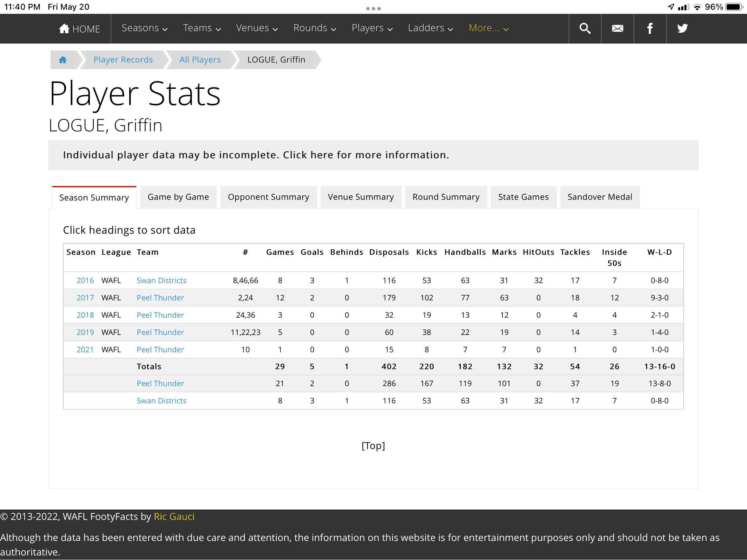
Task: Open the Ric Gauci footer link
Action: (x=174, y=516)
